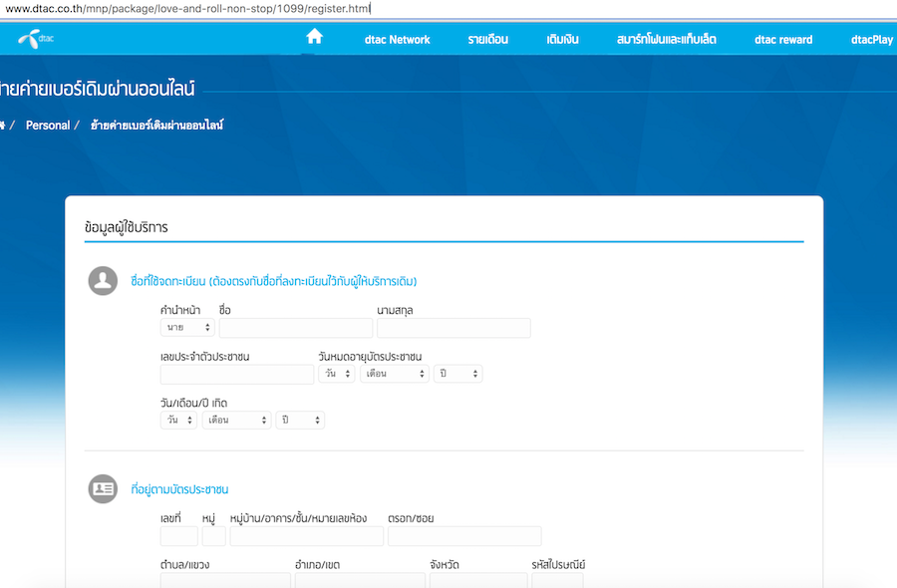Click the user avatar icon beside ชื่อที่ใช้จดทะเบียน

tap(103, 282)
